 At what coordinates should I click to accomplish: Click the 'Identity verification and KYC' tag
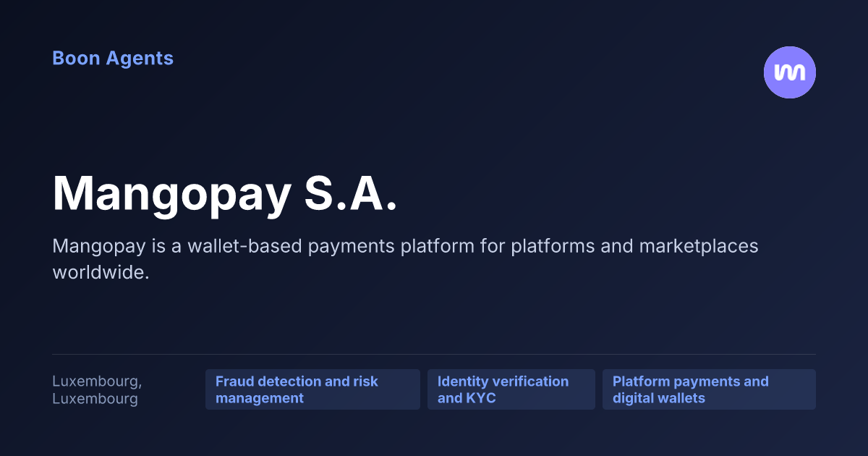(511, 389)
